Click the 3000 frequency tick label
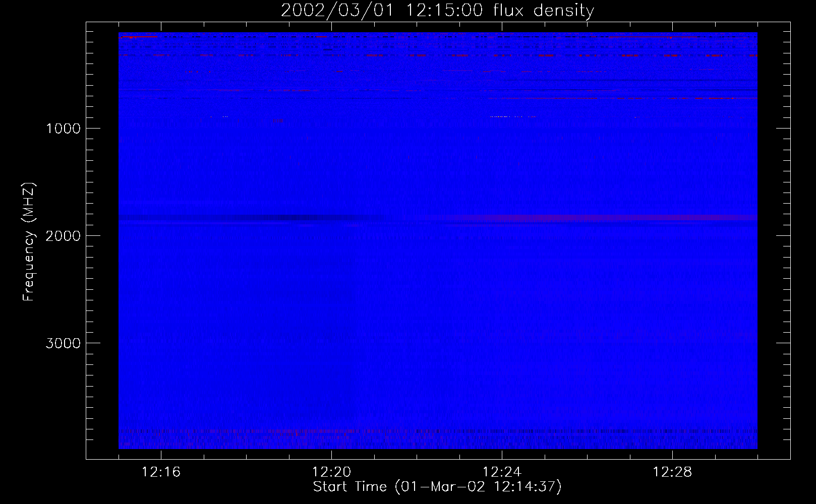Viewport: 816px width, 504px height. [x=63, y=343]
